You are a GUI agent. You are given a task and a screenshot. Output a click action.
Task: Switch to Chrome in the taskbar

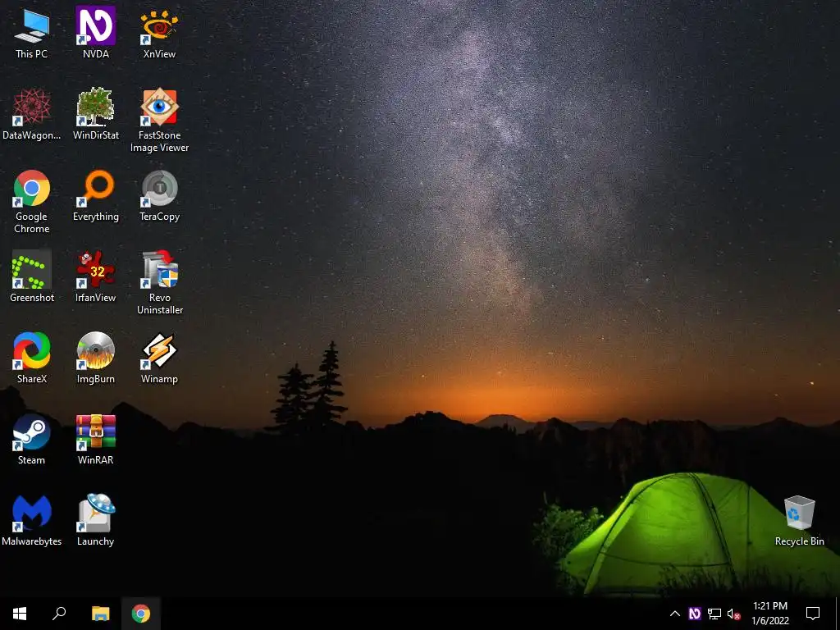click(x=141, y=614)
